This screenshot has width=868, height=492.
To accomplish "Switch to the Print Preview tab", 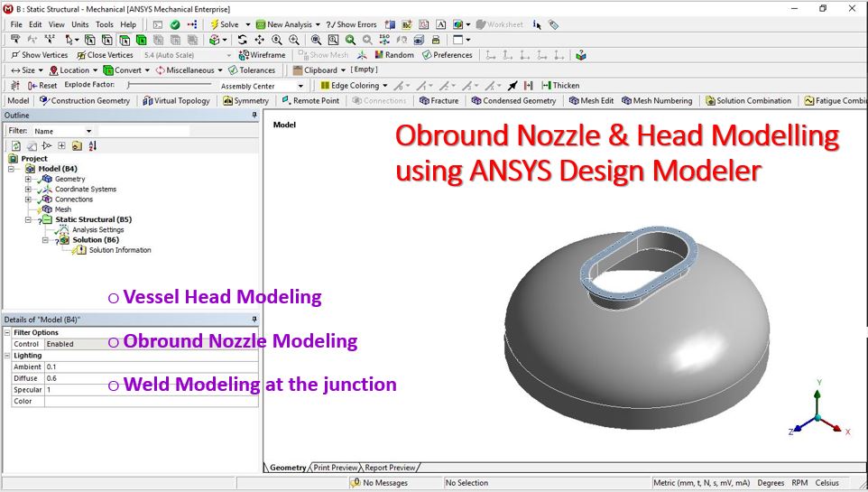I will tap(336, 467).
